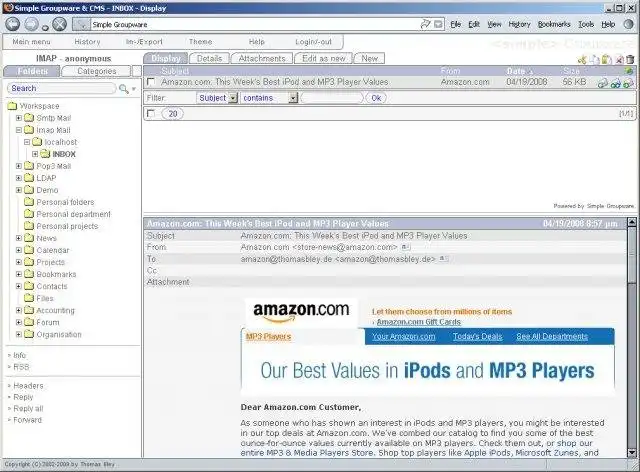Click the See All Departments link

[552, 336]
